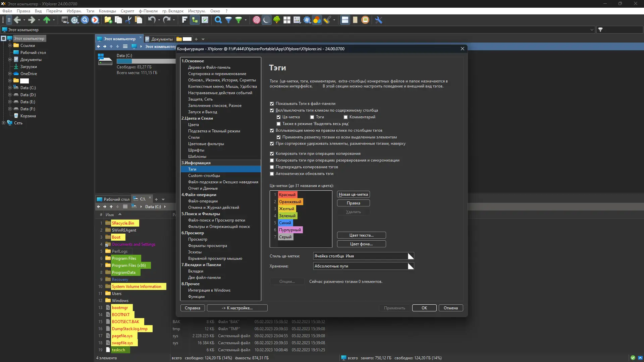Click the scissors Cut icon in toolbar
The height and width of the screenshot is (362, 644).
[128, 20]
